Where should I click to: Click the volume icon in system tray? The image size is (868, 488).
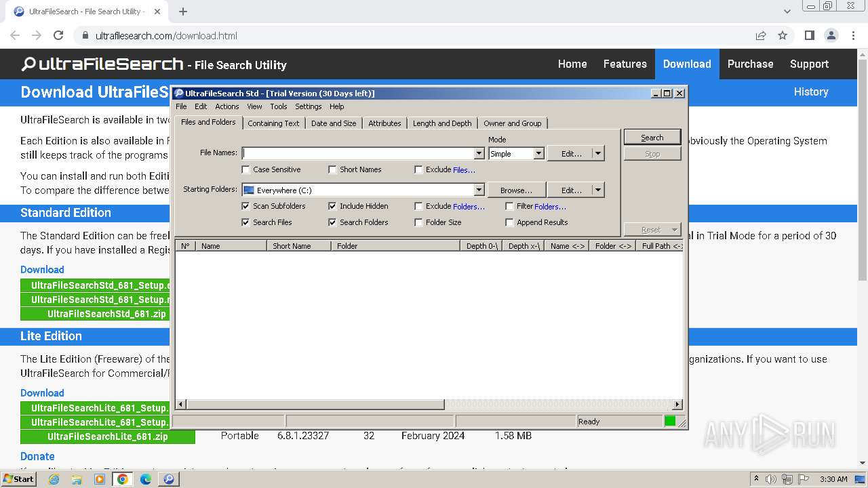tap(771, 479)
